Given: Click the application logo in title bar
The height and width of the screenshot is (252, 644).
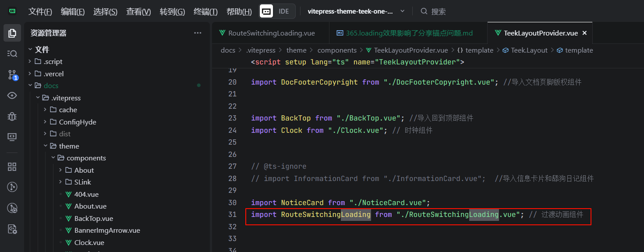Looking at the screenshot, I should point(12,11).
